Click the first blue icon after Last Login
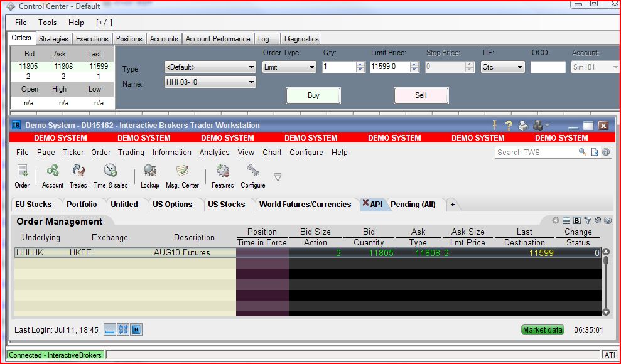Viewport: 621px width, 364px height. click(x=110, y=329)
